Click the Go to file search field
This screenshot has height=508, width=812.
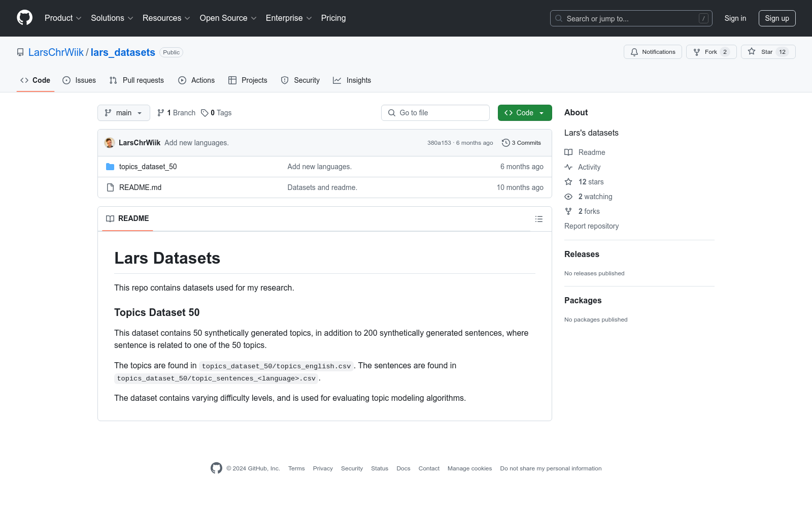point(435,113)
